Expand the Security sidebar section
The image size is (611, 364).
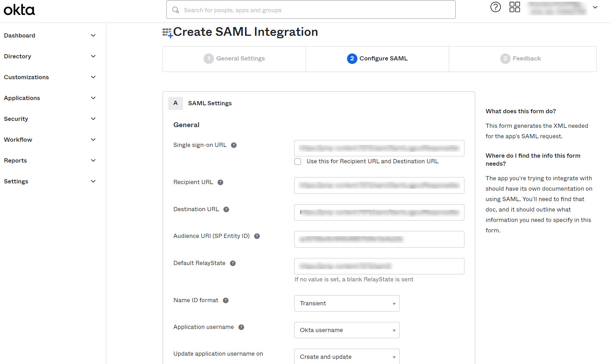49,119
